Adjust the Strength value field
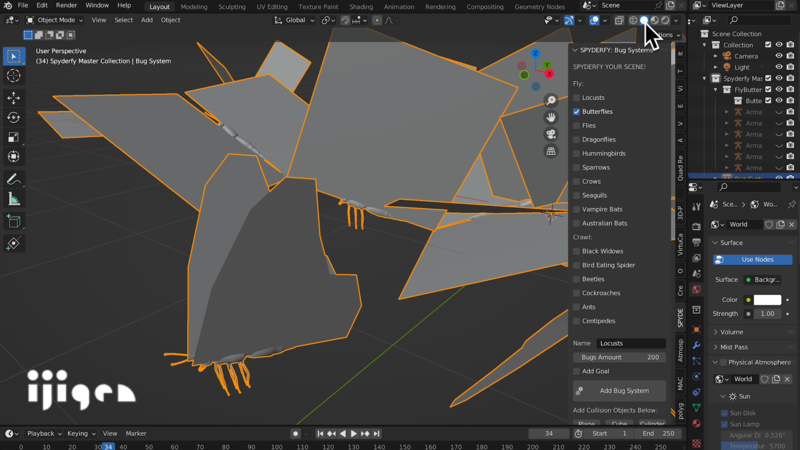800x450 pixels. click(x=767, y=314)
